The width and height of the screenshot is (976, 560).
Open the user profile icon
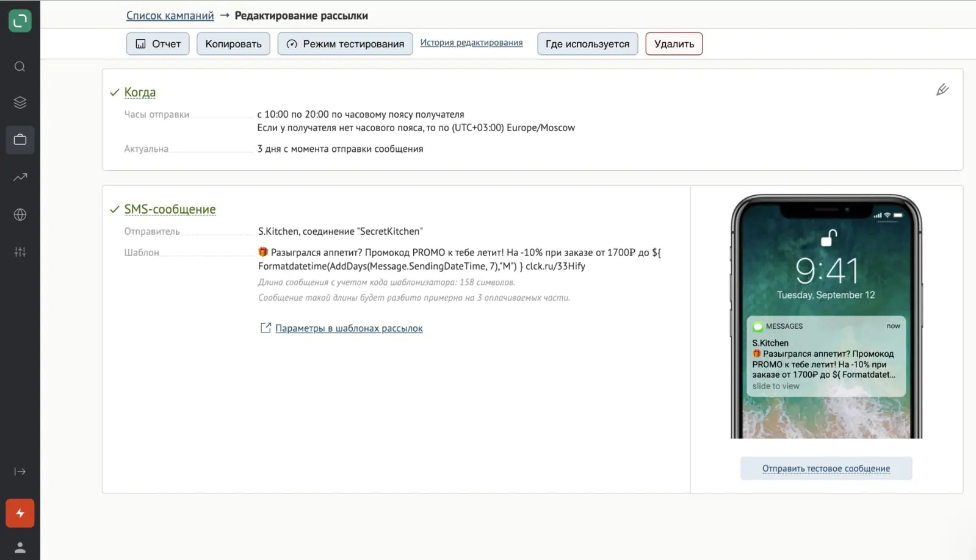(x=20, y=547)
